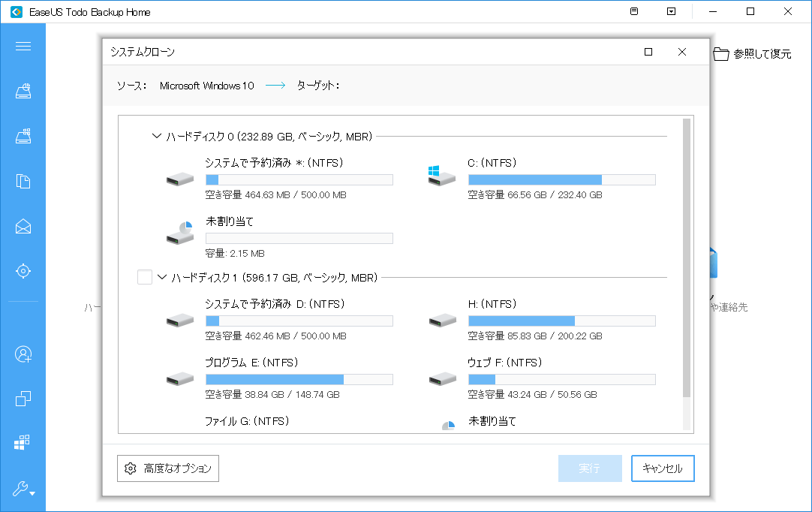
Task: Select the File Backup sidebar icon
Action: click(23, 181)
